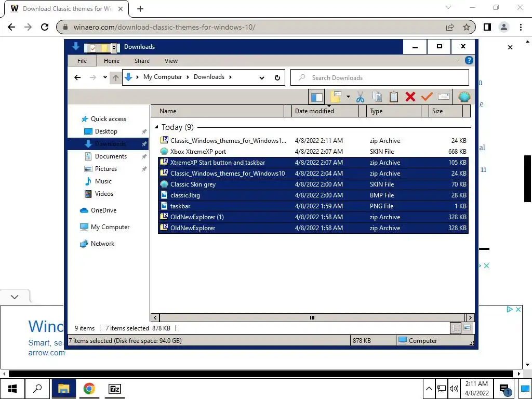The height and width of the screenshot is (399, 532).
Task: Open the View ribbon tab
Action: [x=171, y=61]
